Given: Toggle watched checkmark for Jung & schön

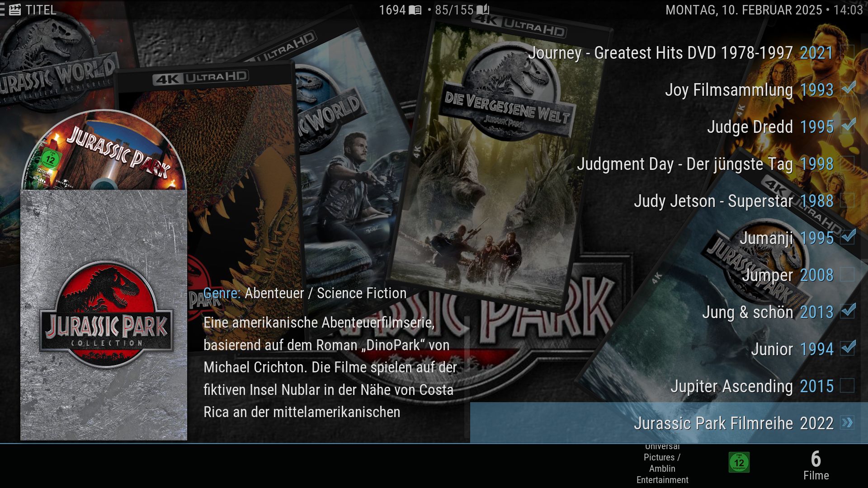Looking at the screenshot, I should click(x=848, y=311).
